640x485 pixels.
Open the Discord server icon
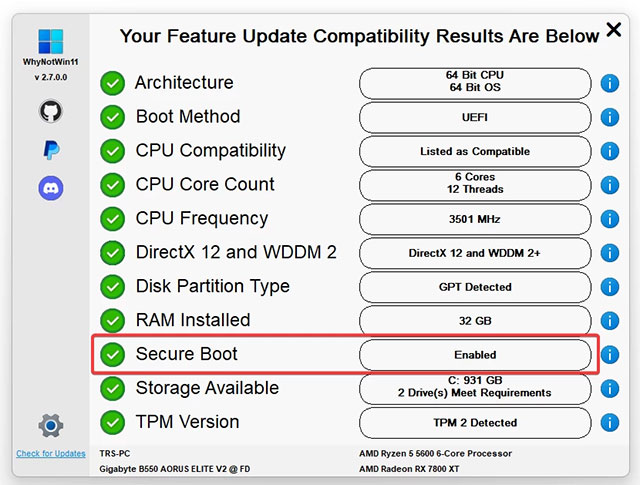(51, 188)
